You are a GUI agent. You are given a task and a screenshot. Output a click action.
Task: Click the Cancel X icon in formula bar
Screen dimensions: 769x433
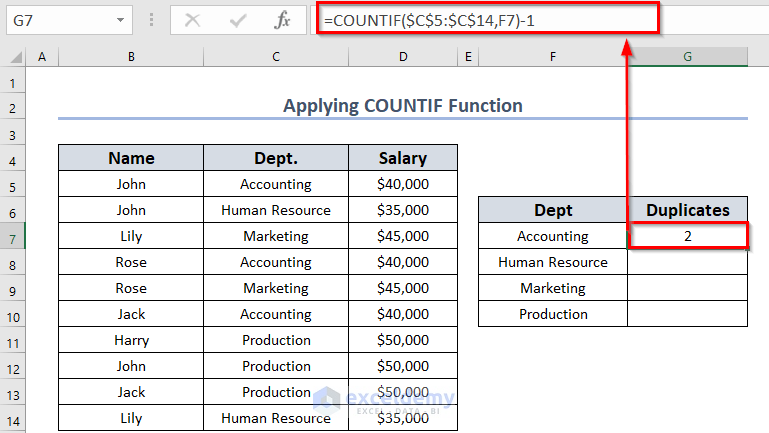click(193, 19)
